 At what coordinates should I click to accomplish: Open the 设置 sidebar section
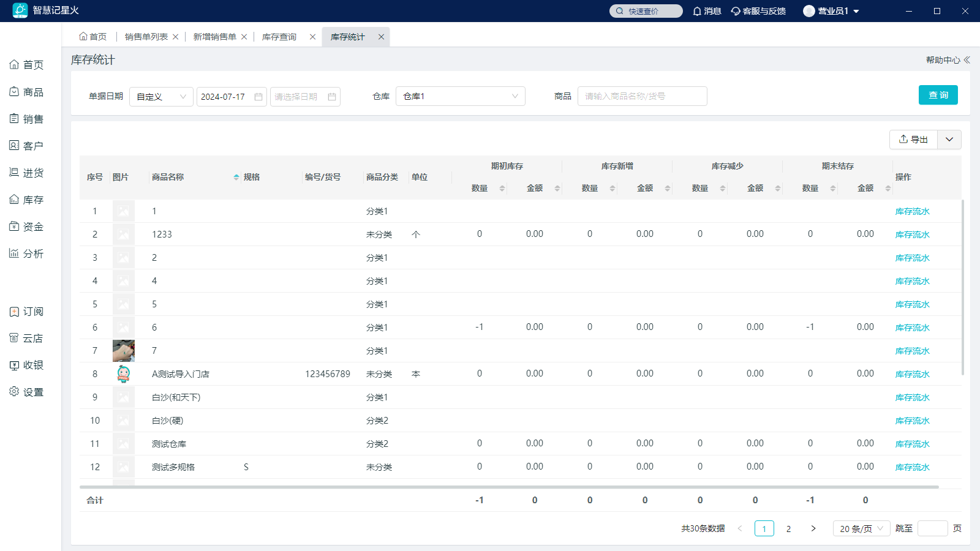26,392
